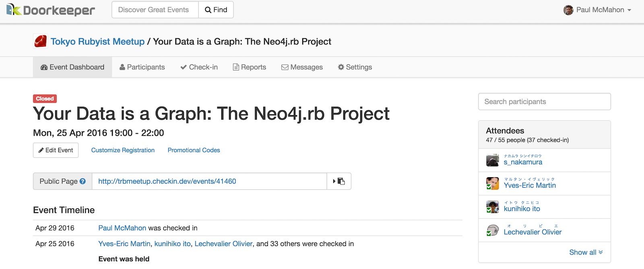This screenshot has height=269, width=644.
Task: Click Lechevalier Olivier's avatar thumbnail
Action: click(493, 230)
